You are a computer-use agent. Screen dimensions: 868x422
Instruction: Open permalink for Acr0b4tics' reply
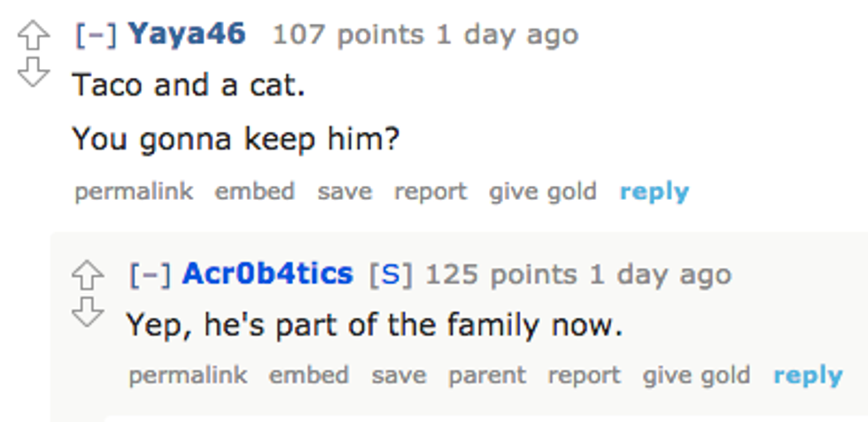(188, 375)
